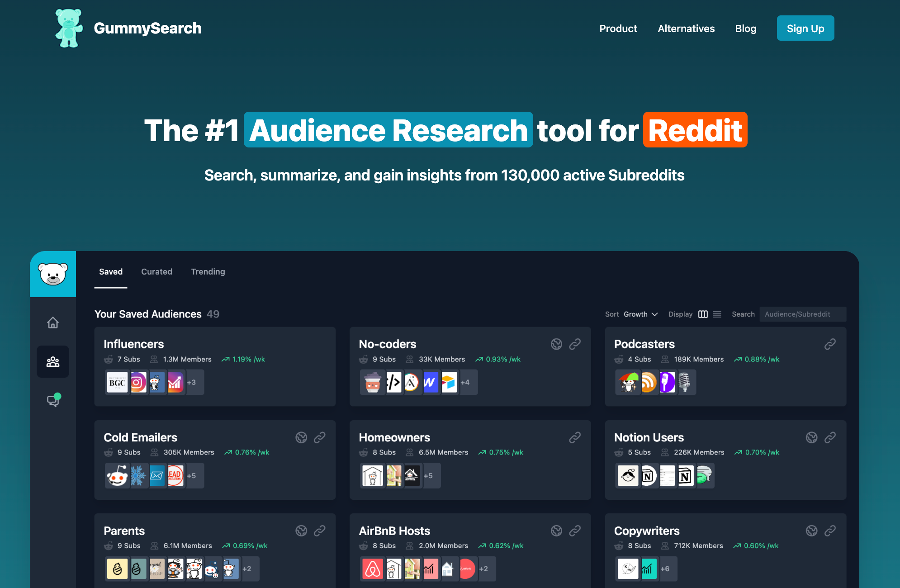Click the Audience/Subreddit search field
This screenshot has width=900, height=588.
[x=803, y=314]
